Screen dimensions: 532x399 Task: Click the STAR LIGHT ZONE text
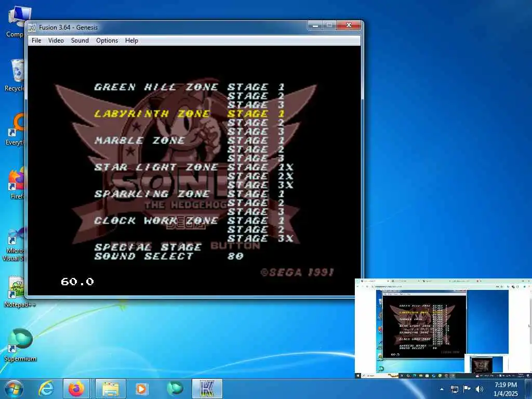click(x=156, y=167)
